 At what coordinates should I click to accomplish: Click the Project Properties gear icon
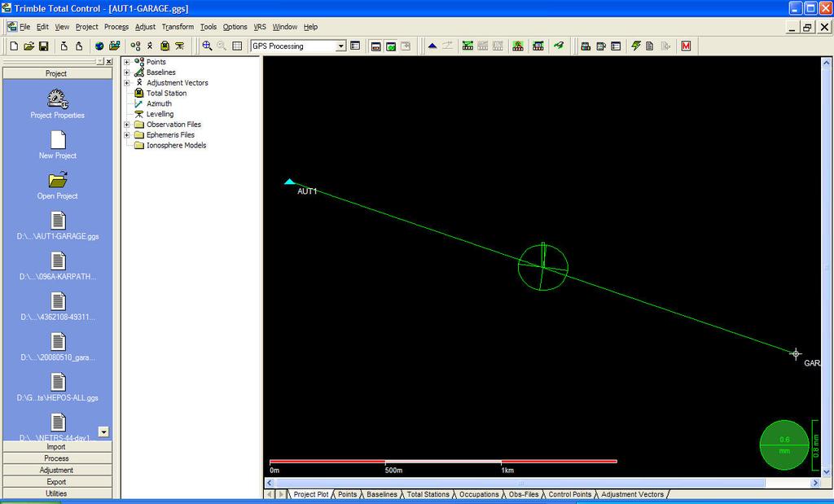pos(58,99)
